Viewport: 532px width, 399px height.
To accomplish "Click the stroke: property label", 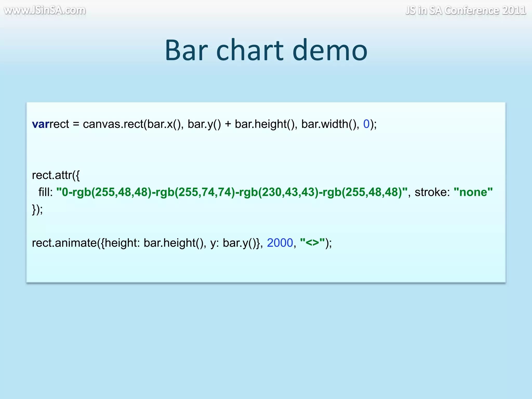I will 432,192.
